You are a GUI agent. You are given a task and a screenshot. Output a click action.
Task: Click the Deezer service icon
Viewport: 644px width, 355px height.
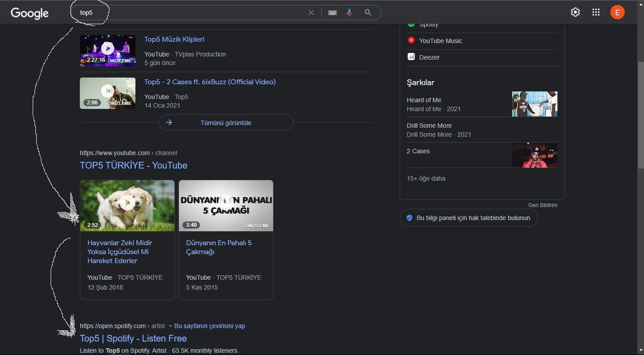pyautogui.click(x=411, y=57)
